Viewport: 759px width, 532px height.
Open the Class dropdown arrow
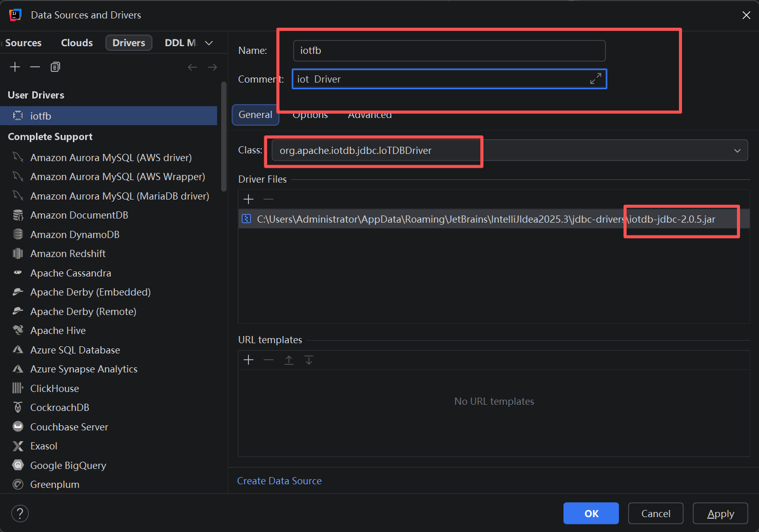click(737, 150)
